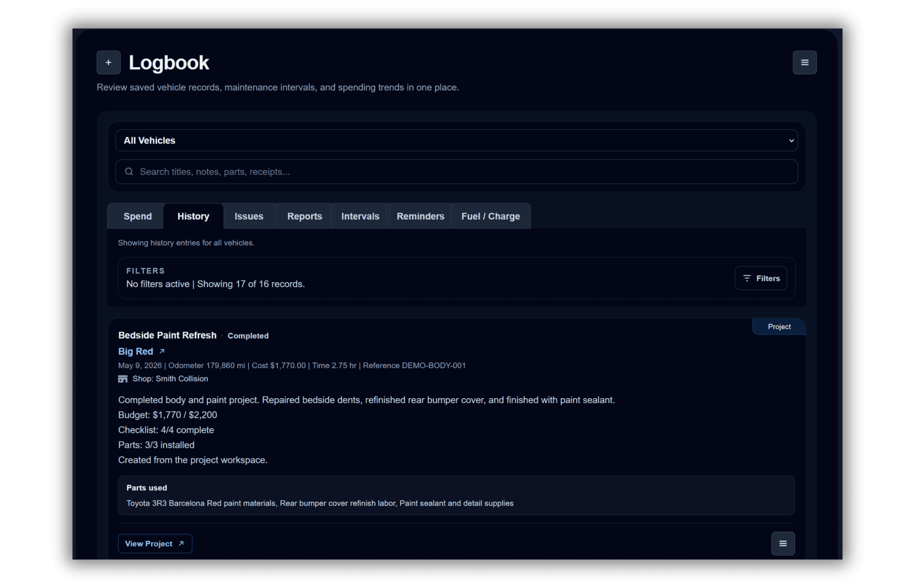915x588 pixels.
Task: Click the Filters button
Action: (x=761, y=278)
